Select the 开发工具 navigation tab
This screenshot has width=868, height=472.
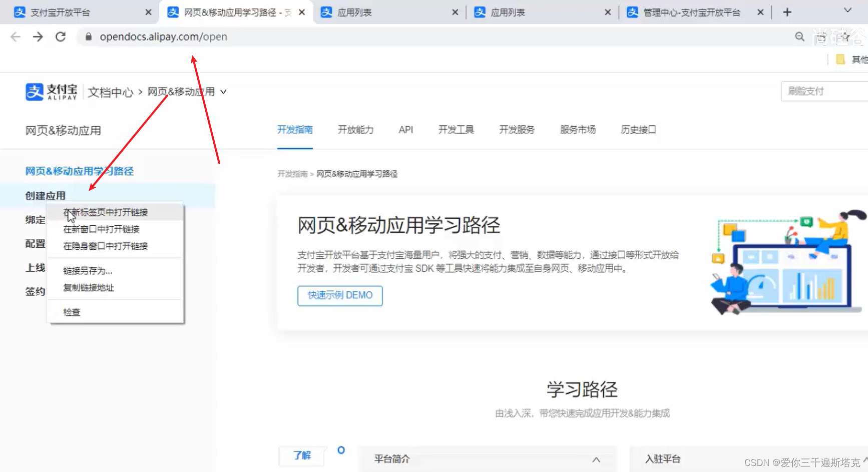(x=456, y=130)
